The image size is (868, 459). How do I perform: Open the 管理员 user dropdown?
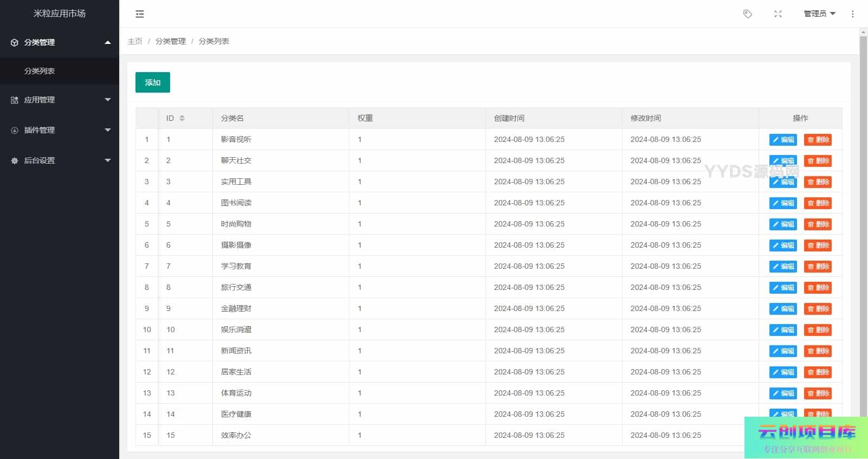pos(819,14)
